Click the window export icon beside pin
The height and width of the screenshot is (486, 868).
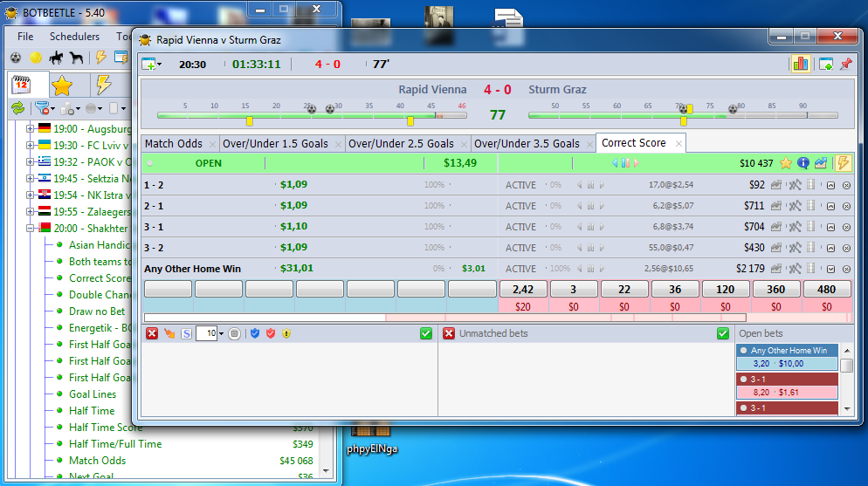826,65
